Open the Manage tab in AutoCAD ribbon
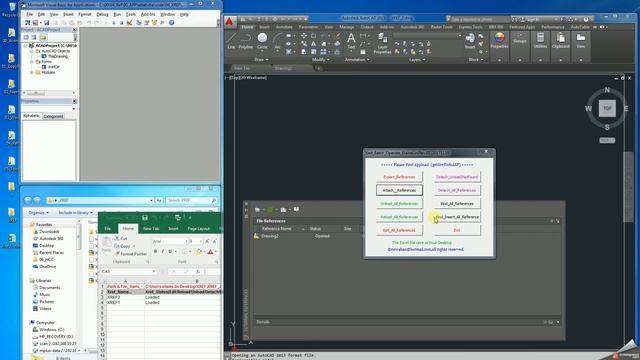640x360 pixels. coord(347,27)
